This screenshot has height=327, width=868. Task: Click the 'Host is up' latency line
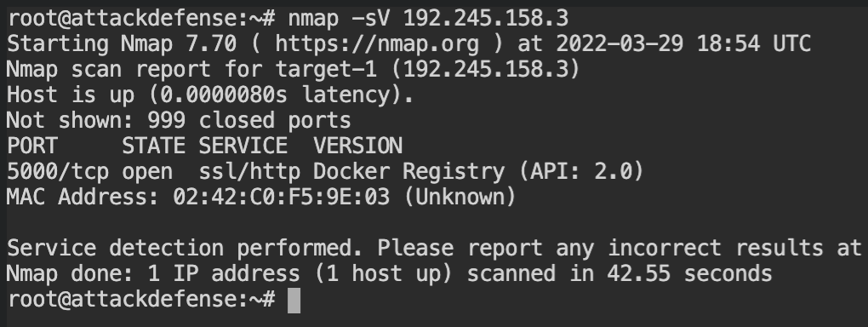pyautogui.click(x=210, y=95)
